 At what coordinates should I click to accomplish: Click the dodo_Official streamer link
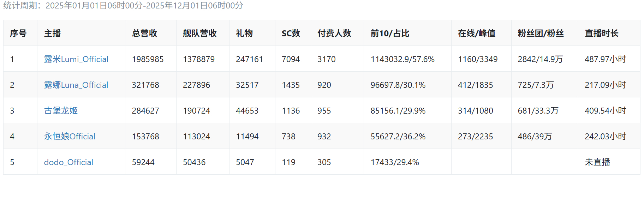[68, 162]
